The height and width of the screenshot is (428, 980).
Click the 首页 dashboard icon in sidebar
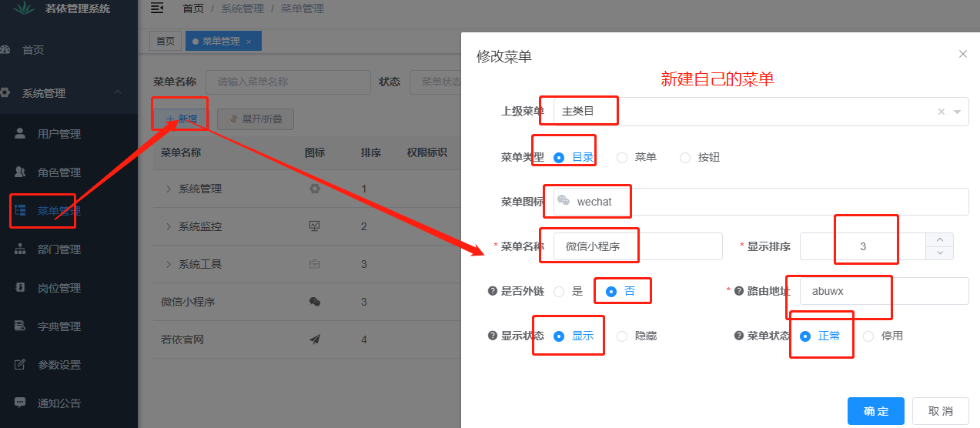tap(5, 49)
